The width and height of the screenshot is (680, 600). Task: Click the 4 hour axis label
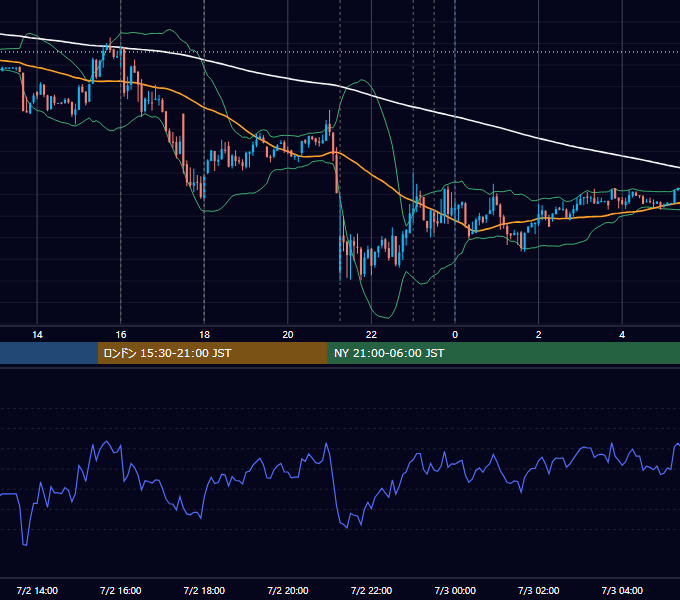pos(622,335)
